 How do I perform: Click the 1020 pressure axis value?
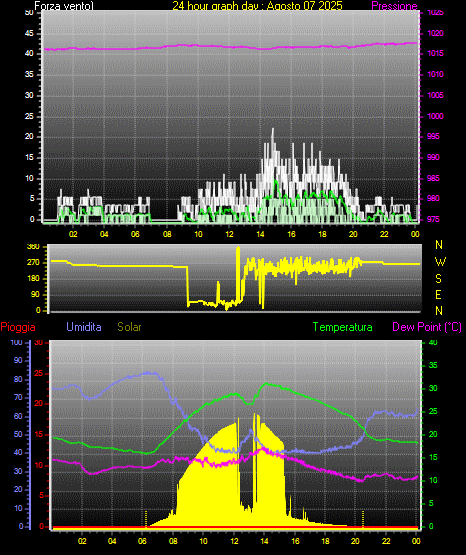click(435, 33)
